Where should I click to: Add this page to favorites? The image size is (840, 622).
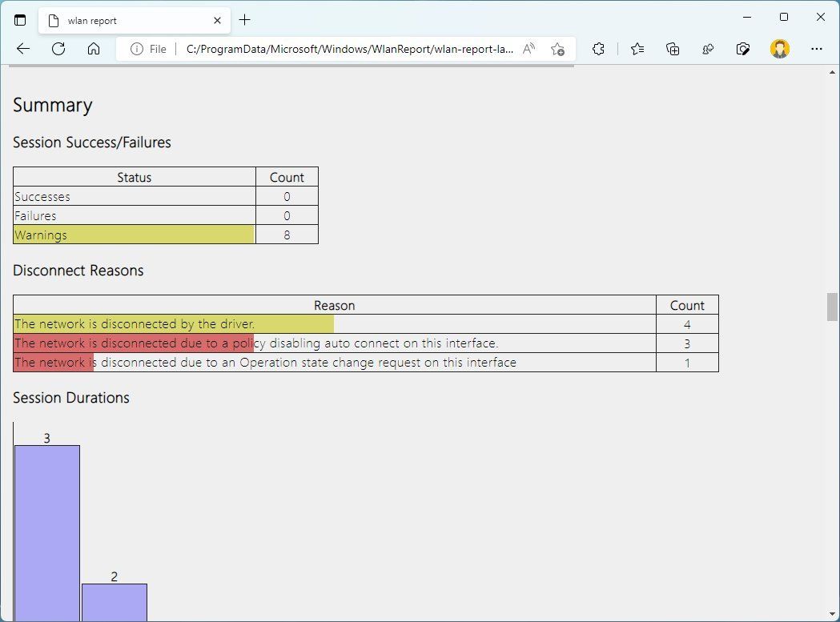point(557,49)
